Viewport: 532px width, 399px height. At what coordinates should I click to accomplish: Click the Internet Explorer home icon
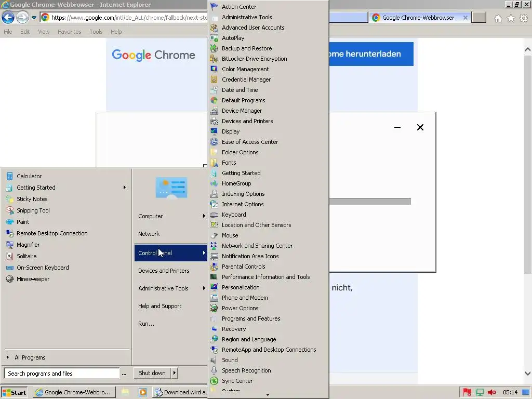(x=498, y=18)
